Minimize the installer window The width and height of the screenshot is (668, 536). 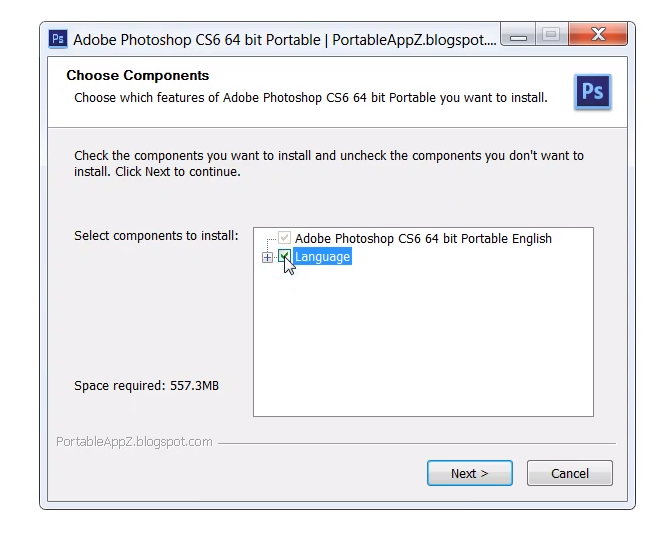pos(518,38)
